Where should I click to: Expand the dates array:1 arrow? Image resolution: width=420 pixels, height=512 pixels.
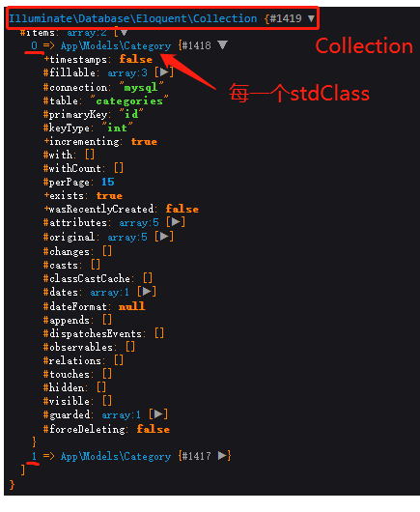point(147,292)
